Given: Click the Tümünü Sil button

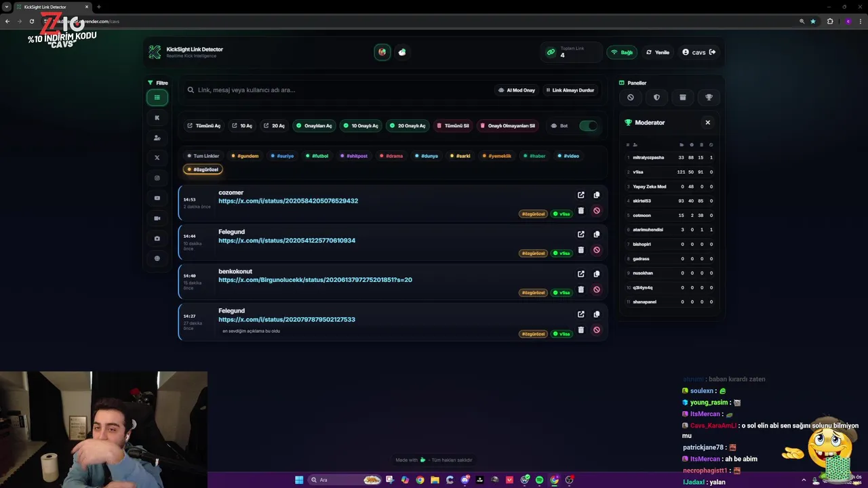Looking at the screenshot, I should [453, 126].
